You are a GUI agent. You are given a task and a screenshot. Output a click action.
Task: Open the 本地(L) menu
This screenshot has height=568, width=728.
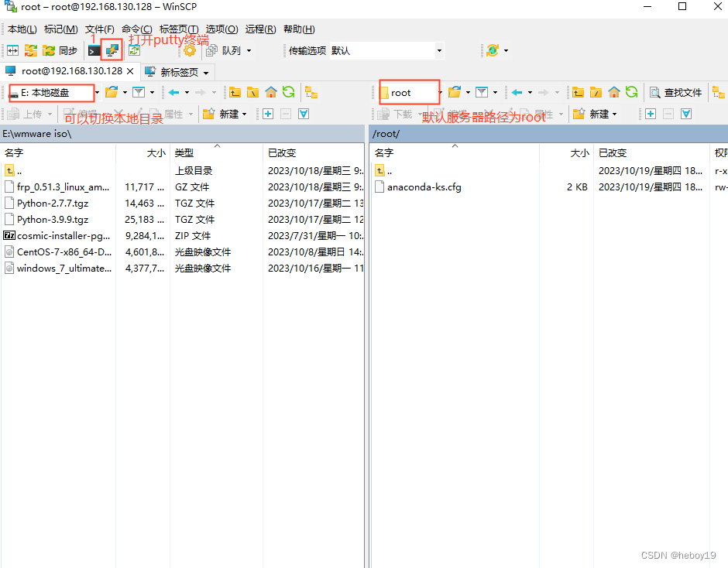coord(22,29)
